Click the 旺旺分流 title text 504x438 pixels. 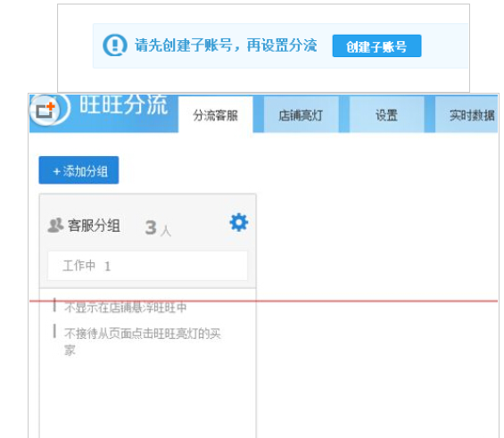[123, 104]
